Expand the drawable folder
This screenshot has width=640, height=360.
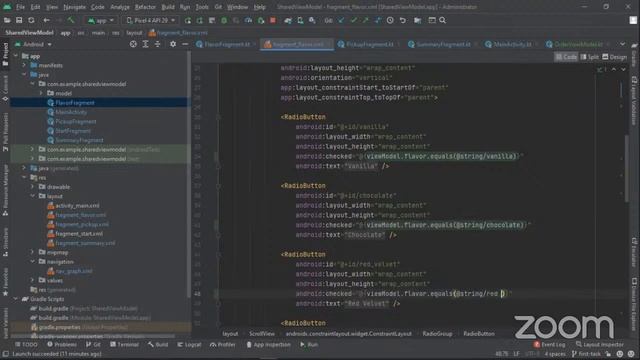pos(33,187)
